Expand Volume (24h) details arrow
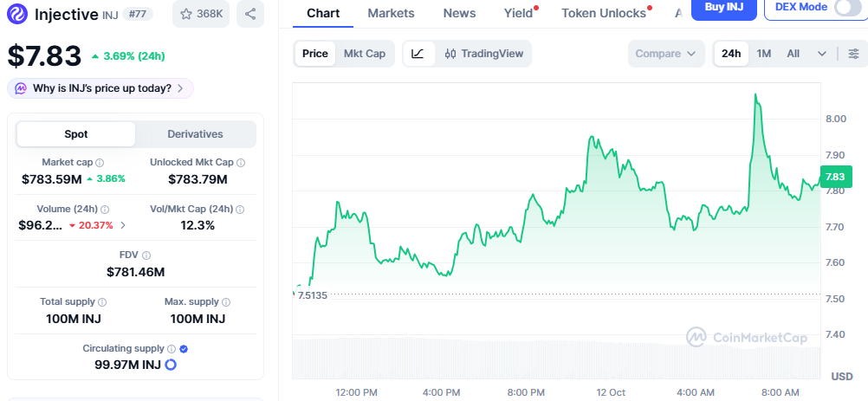Viewport: 868px width, 401px height. [x=123, y=225]
